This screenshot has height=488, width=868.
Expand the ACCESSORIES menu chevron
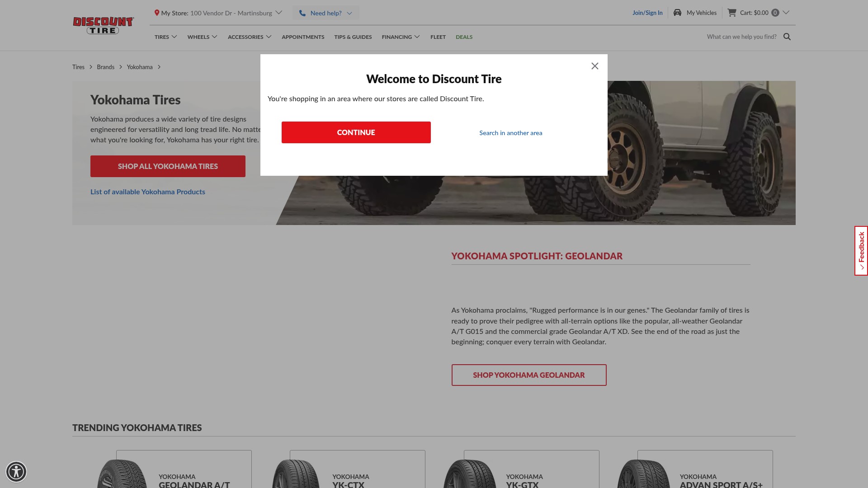[269, 37]
